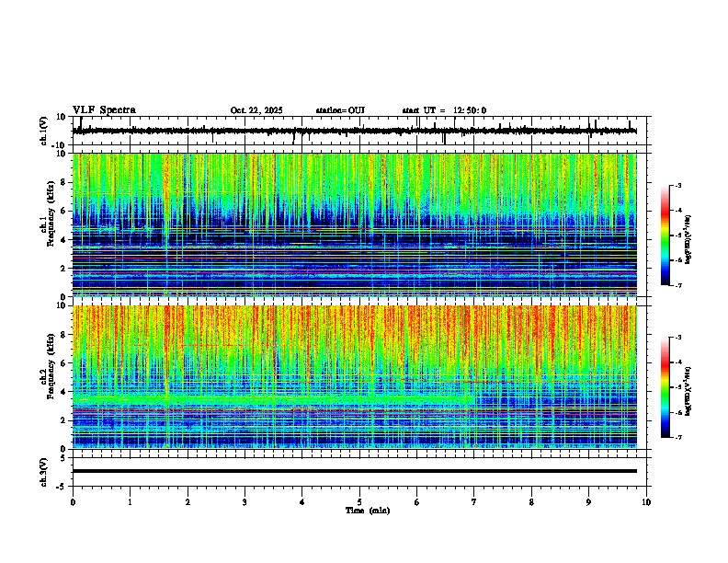
Task: Click the ch.1 voltage waveform trace
Action: 354,131
